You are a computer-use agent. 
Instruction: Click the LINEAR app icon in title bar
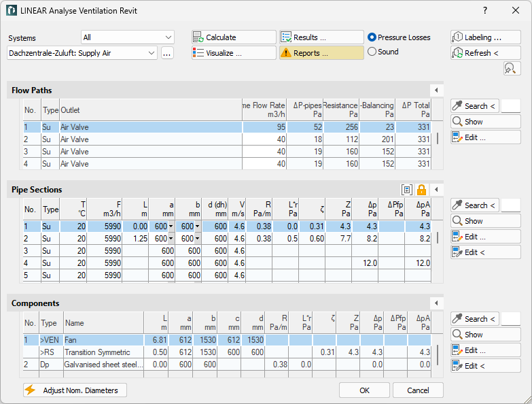click(x=12, y=10)
